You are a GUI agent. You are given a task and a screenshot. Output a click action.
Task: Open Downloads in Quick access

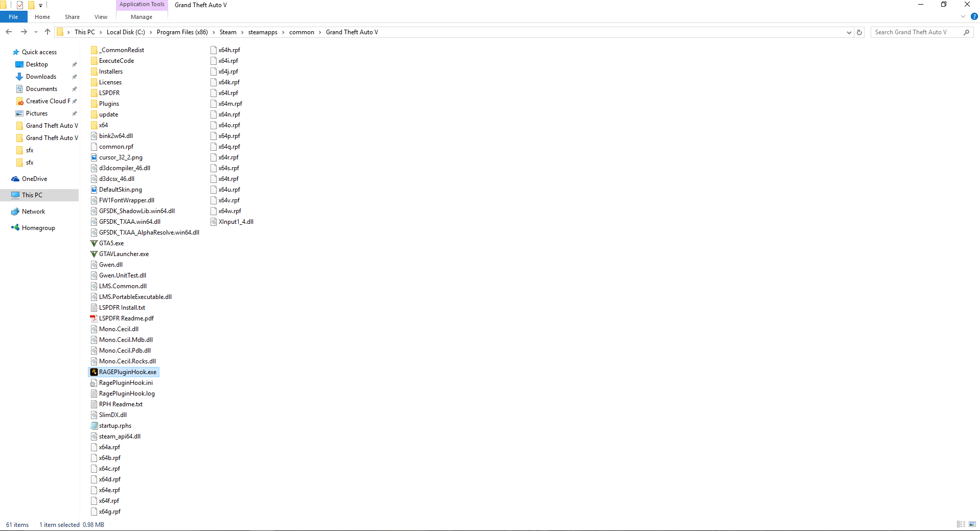click(x=41, y=77)
